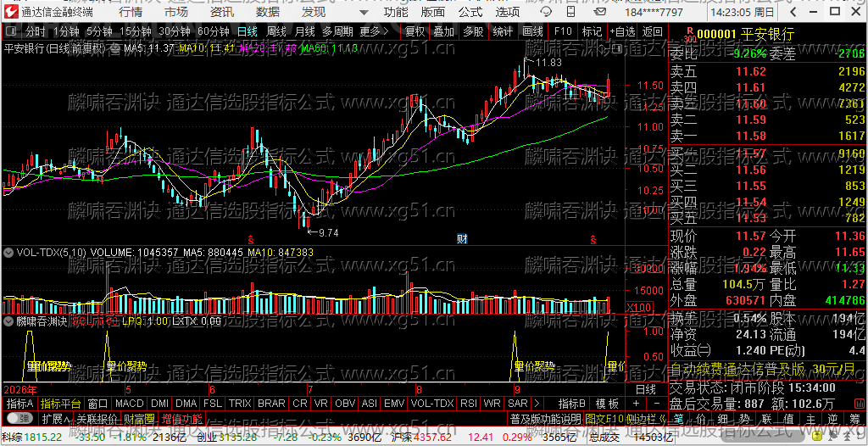Click the 笔 tick detail sidebar icon
The height and width of the screenshot is (446, 868).
pyautogui.click(x=679, y=417)
